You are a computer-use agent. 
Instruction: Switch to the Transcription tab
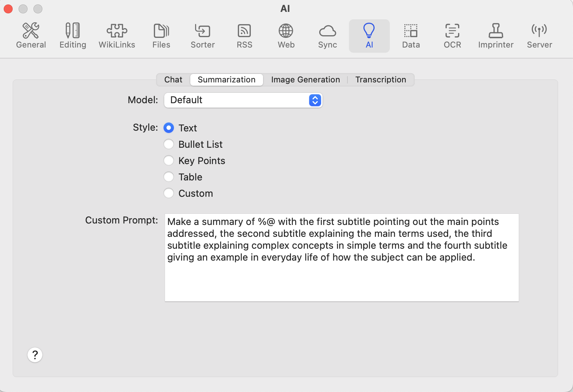pos(381,80)
